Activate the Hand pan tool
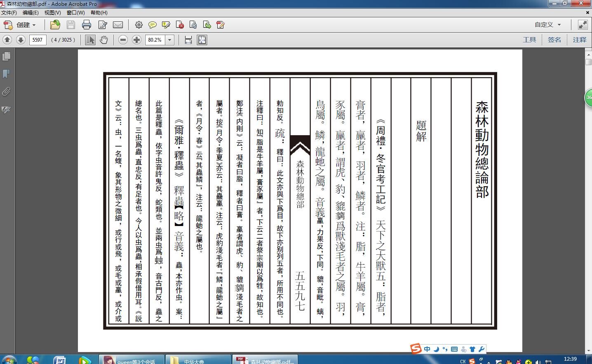Image resolution: width=592 pixels, height=364 pixels. [x=104, y=40]
